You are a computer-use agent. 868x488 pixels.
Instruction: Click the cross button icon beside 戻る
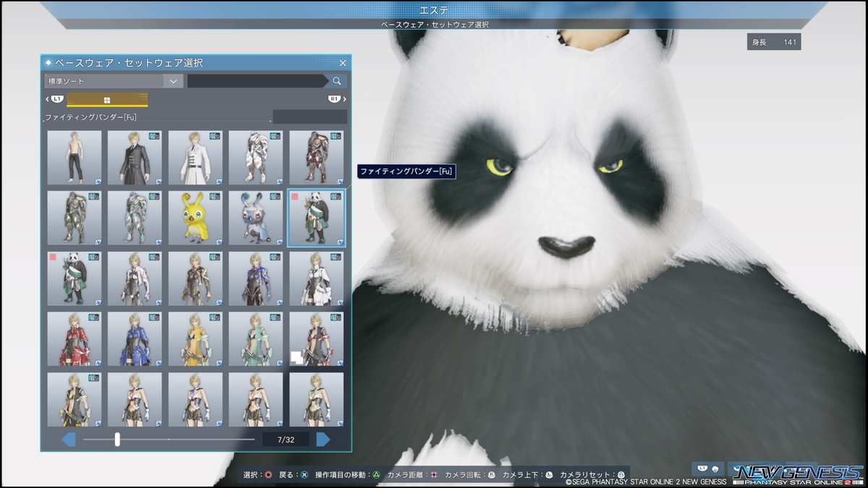(x=305, y=475)
